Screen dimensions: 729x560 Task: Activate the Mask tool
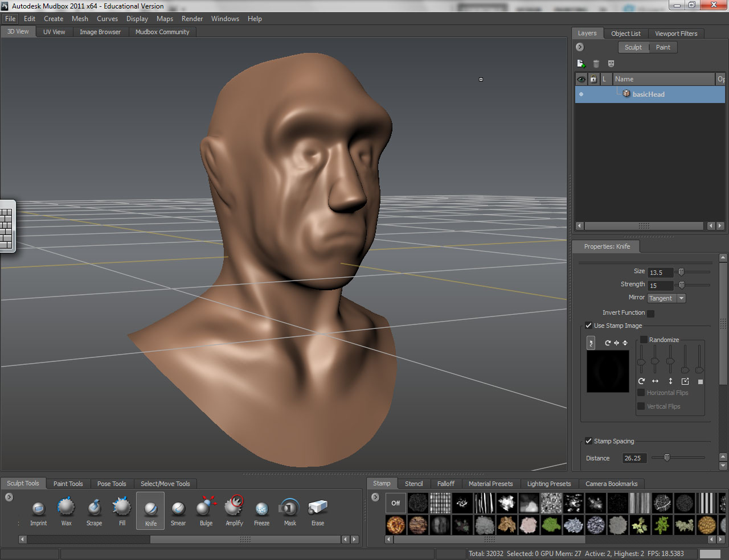(x=289, y=510)
